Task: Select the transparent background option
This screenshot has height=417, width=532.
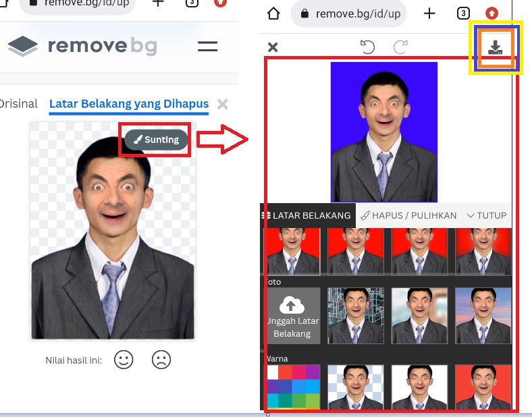Action: click(356, 387)
